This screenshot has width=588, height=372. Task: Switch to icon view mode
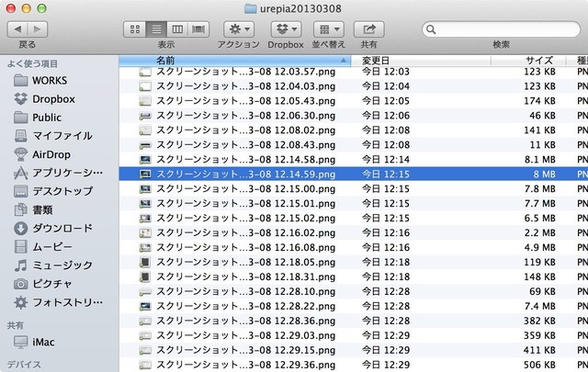tap(134, 29)
